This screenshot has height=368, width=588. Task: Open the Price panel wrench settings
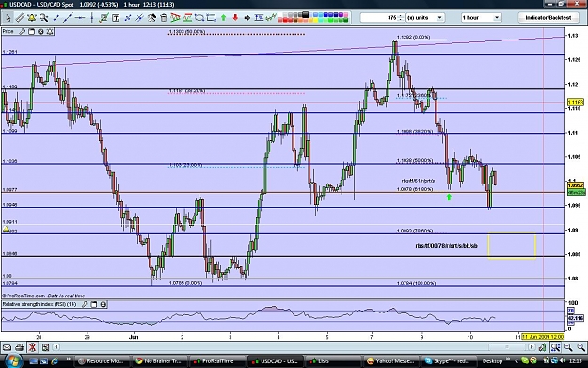click(23, 32)
